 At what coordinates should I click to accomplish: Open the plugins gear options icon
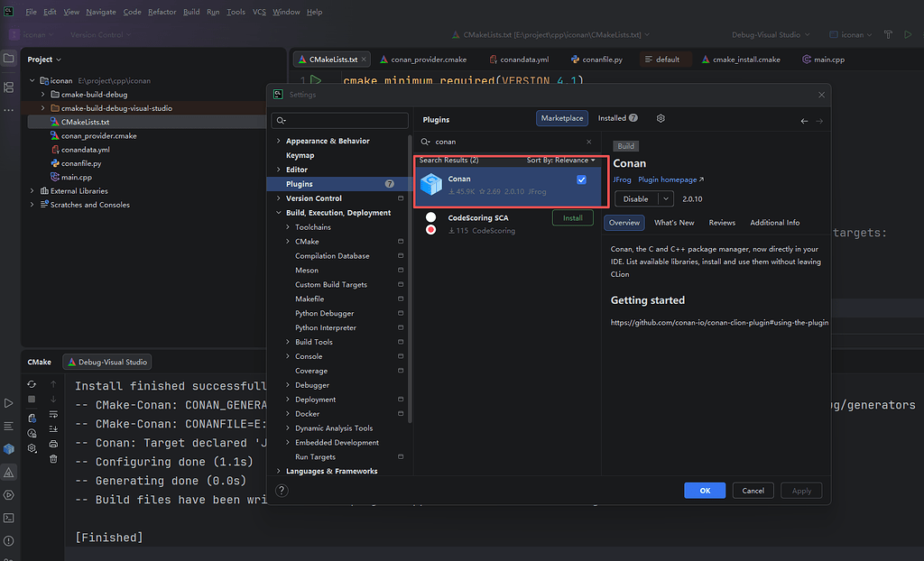click(661, 118)
